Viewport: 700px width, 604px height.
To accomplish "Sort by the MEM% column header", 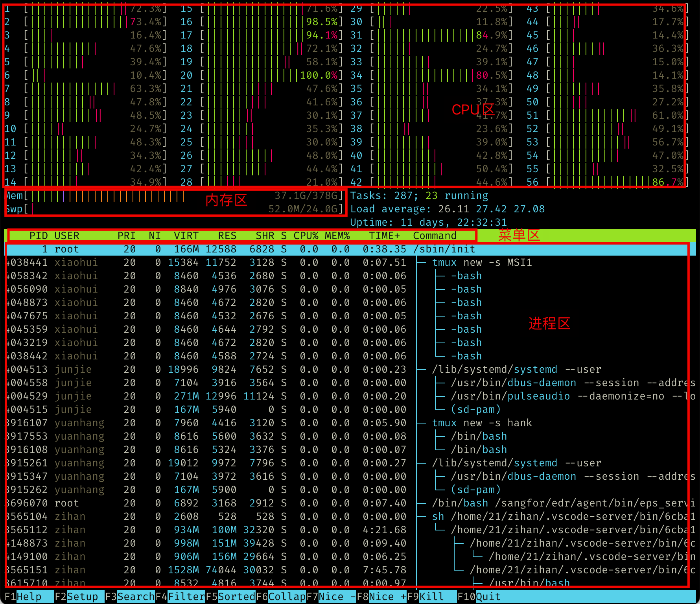I will pos(337,236).
